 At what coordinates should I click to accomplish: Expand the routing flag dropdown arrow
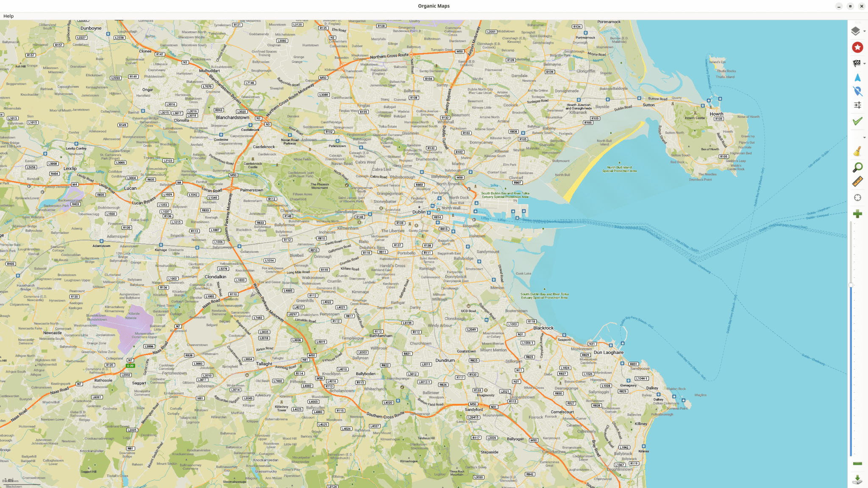pos(864,64)
